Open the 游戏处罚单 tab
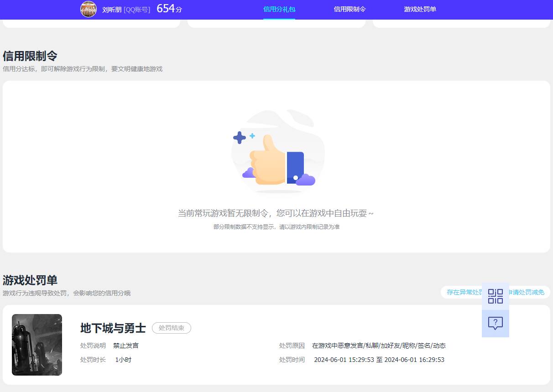 click(419, 9)
